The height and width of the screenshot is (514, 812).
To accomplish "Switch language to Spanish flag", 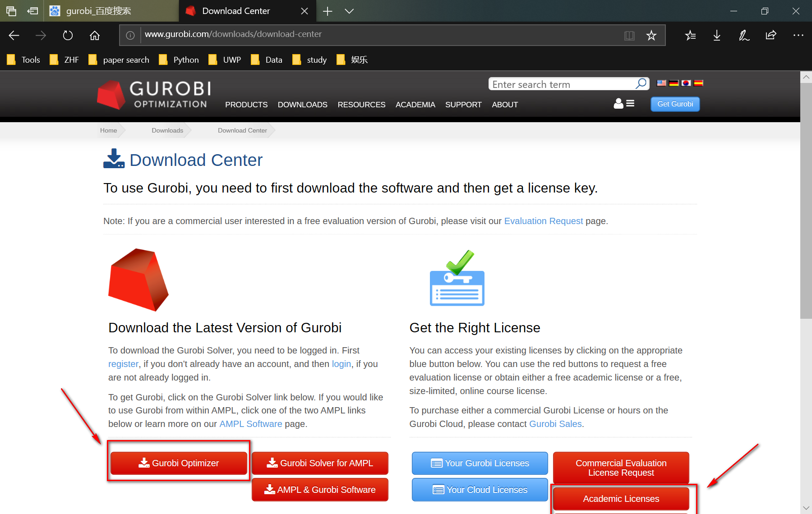I will pyautogui.click(x=698, y=83).
